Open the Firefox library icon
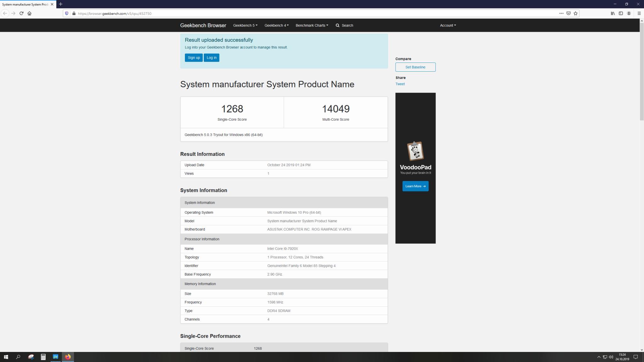Viewport: 644px width, 362px height. [x=613, y=13]
